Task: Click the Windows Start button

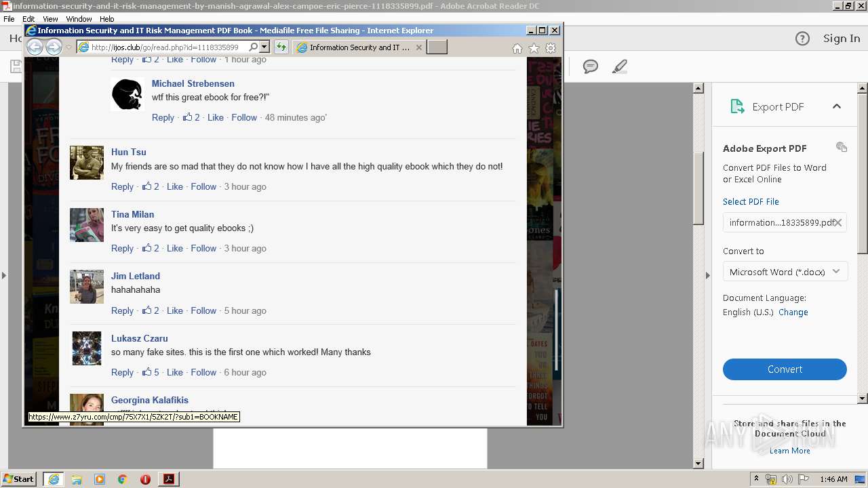Action: (19, 479)
